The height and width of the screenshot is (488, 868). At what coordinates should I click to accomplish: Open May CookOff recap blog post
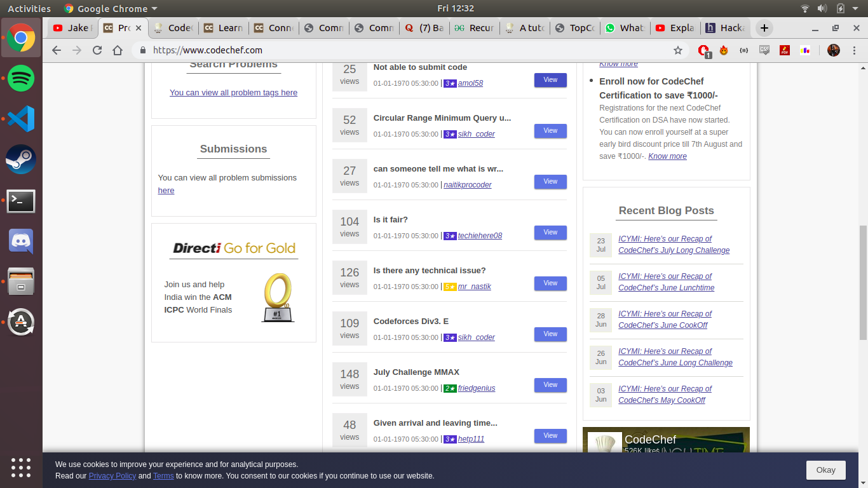click(x=665, y=395)
